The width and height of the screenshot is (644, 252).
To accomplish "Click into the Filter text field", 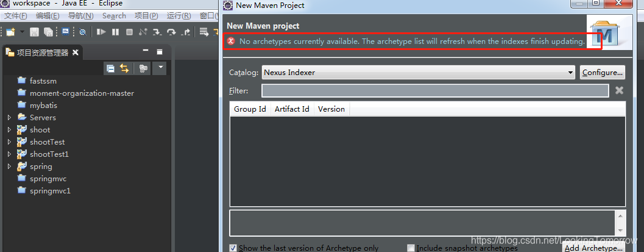I will (435, 90).
